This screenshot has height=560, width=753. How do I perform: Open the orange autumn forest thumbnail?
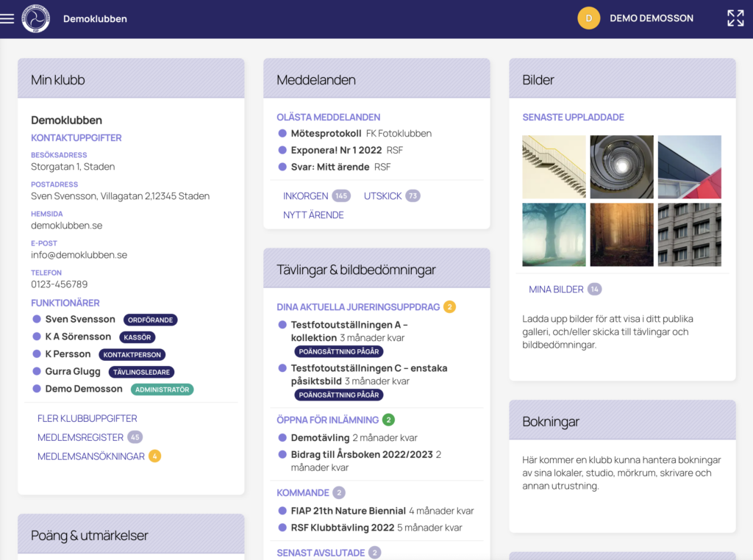tap(622, 234)
